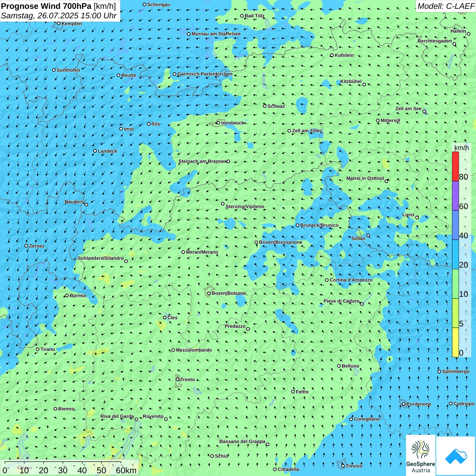The height and width of the screenshot is (476, 476).
Task: Click the Sillian location dot
Action: 368,235
